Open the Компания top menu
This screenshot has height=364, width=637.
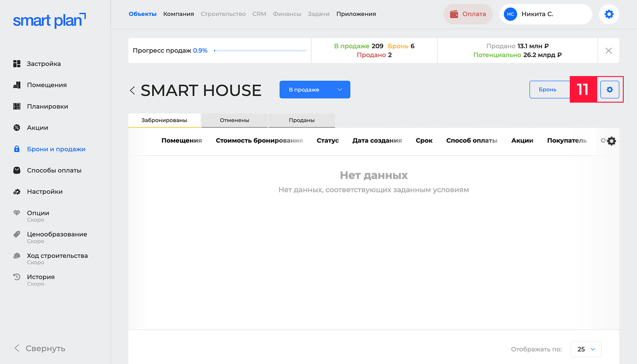tap(179, 14)
